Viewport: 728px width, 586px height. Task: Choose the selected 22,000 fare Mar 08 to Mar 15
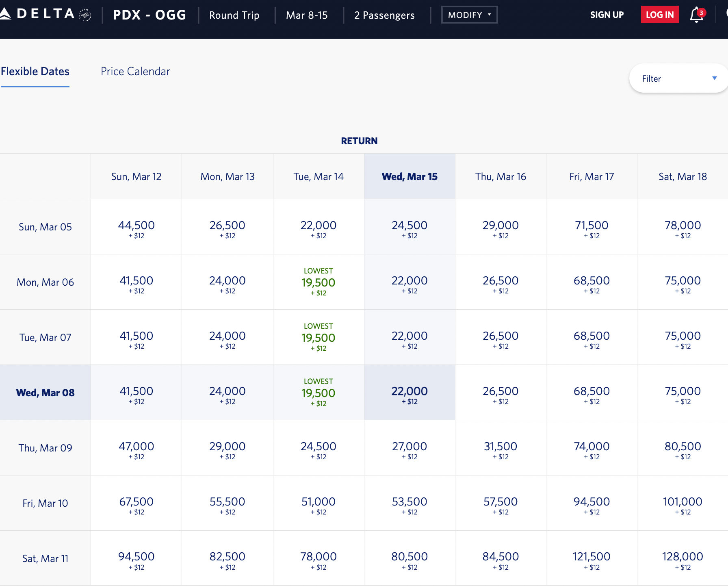click(x=409, y=393)
